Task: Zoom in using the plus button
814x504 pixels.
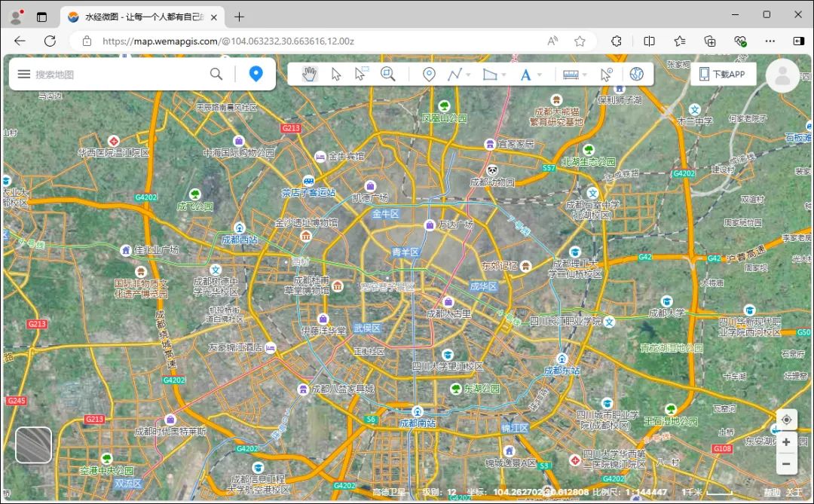Action: click(x=786, y=442)
